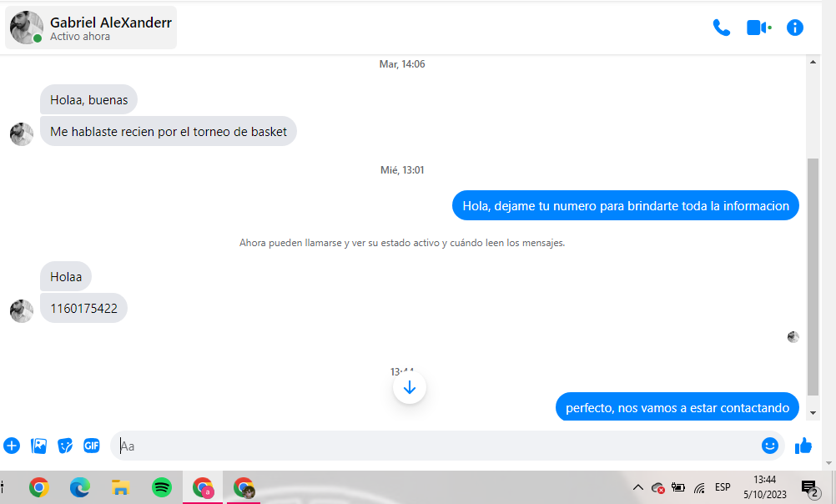This screenshot has height=504, width=836.
Task: Click the chat scrollbar down arrow
Action: pyautogui.click(x=813, y=413)
